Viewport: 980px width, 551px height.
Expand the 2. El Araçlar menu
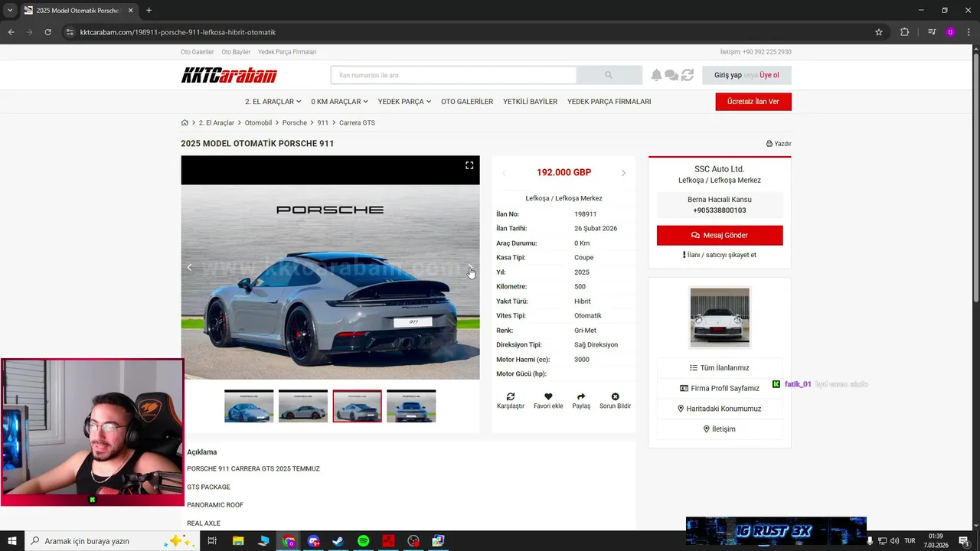[273, 102]
